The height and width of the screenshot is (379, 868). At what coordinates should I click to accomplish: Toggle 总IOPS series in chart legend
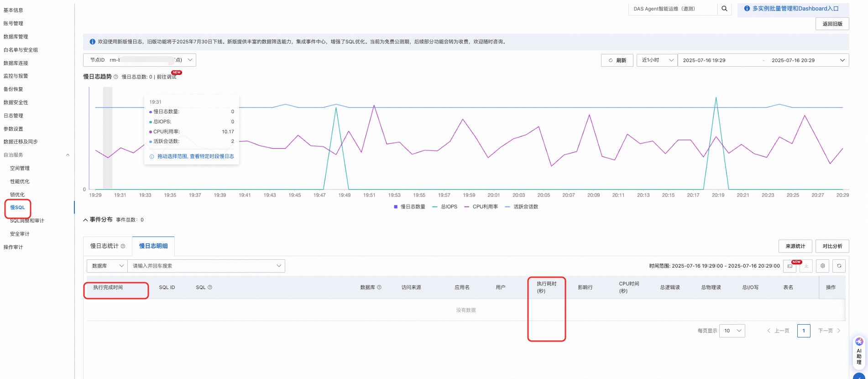(444, 207)
